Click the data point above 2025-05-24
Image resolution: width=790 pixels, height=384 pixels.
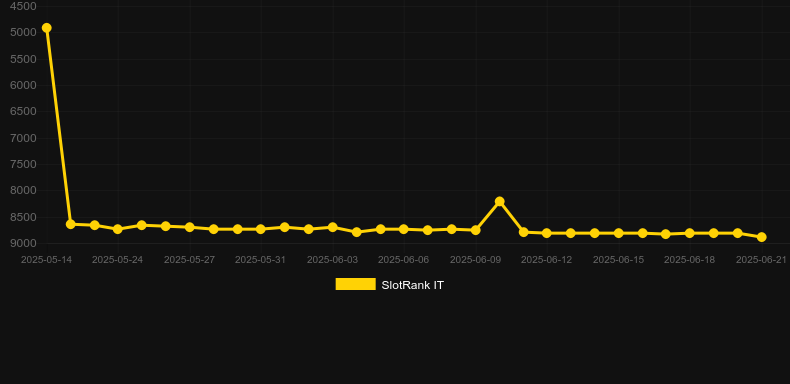118,229
